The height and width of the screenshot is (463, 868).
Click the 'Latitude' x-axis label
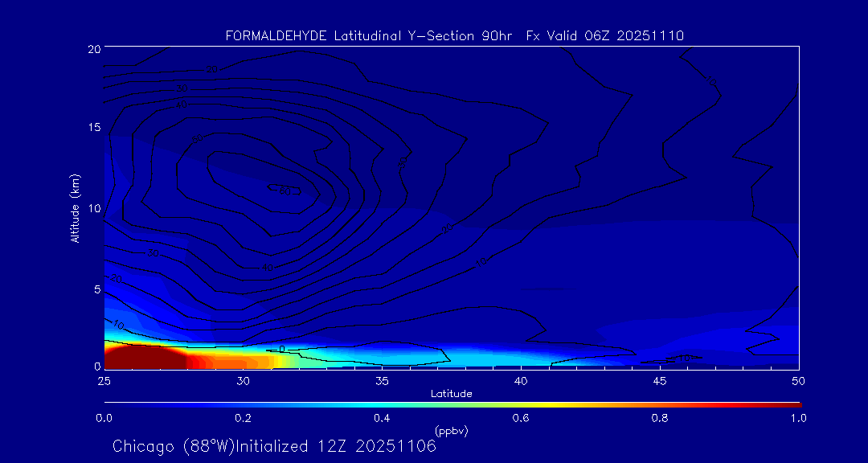point(451,394)
